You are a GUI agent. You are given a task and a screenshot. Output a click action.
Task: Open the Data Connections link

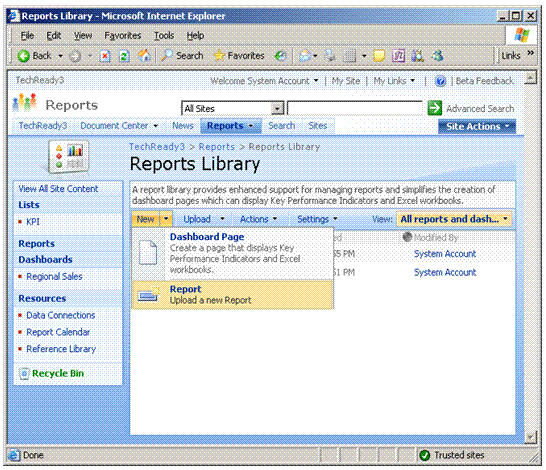click(x=61, y=315)
